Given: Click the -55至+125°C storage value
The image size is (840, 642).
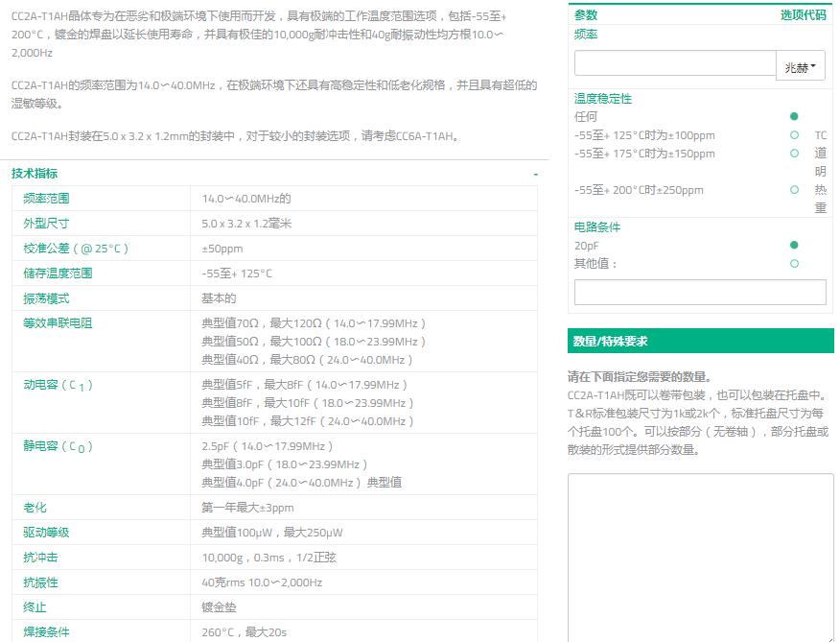Looking at the screenshot, I should [237, 273].
